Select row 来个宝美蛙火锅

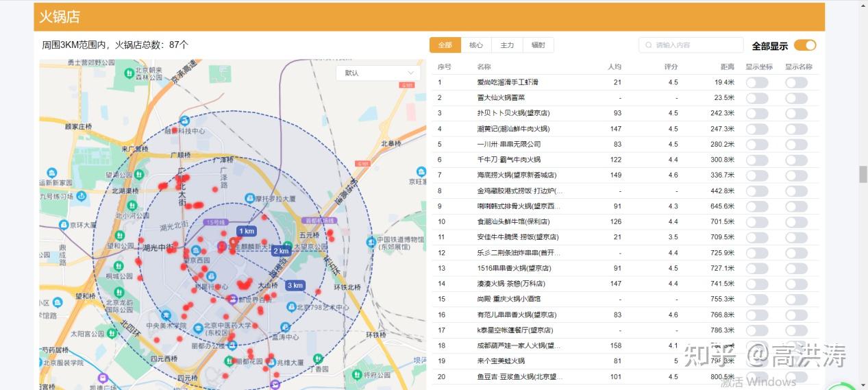(625, 361)
